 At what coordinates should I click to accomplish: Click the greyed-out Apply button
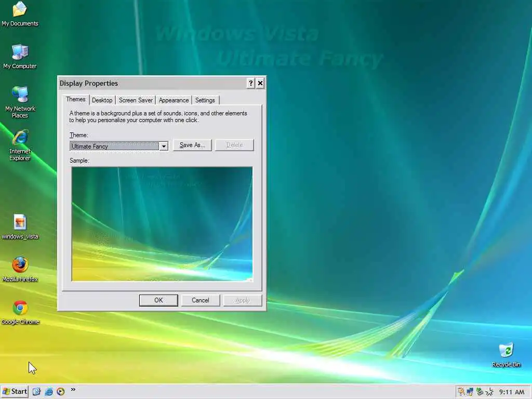tap(243, 300)
